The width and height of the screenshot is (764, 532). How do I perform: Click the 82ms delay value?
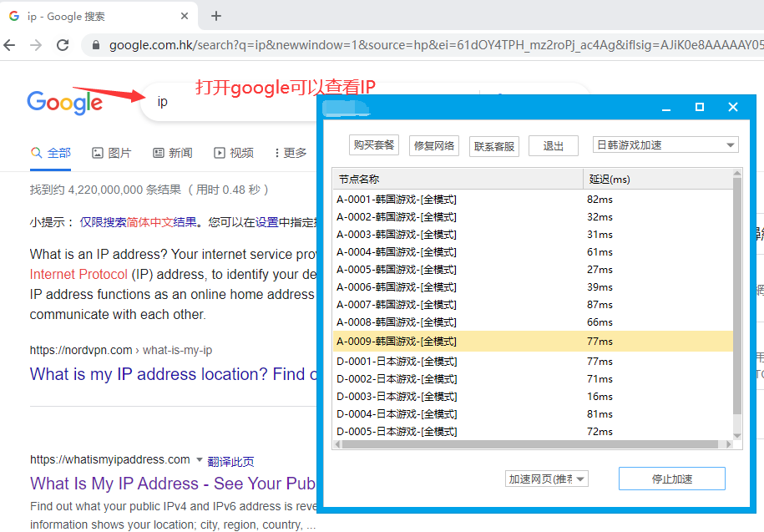(x=600, y=200)
